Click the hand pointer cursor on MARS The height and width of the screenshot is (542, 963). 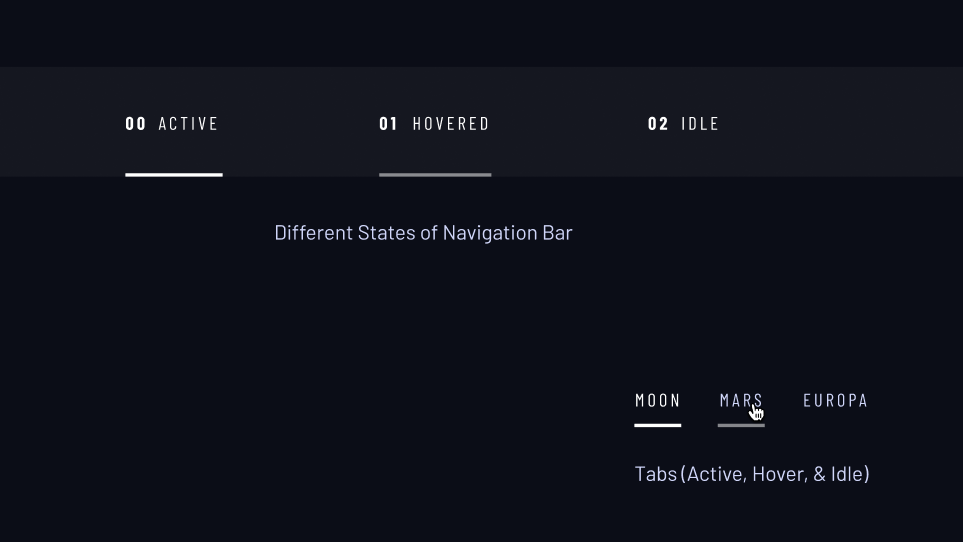click(756, 412)
